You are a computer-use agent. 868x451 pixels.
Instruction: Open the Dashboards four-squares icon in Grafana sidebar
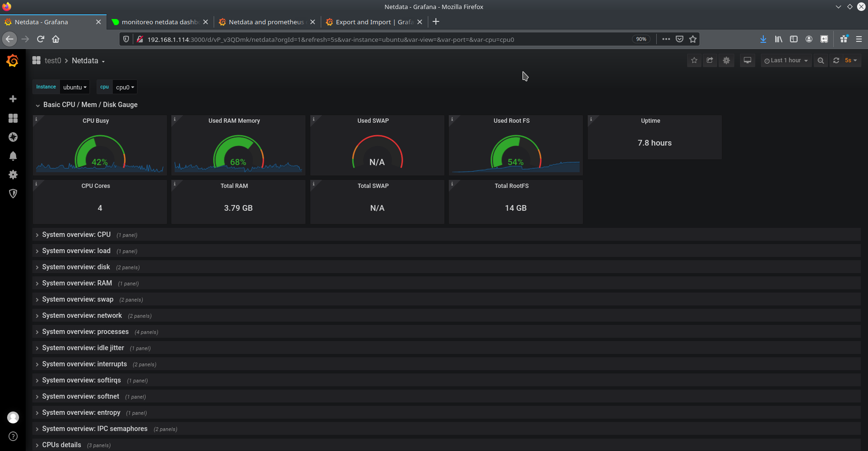coord(13,118)
